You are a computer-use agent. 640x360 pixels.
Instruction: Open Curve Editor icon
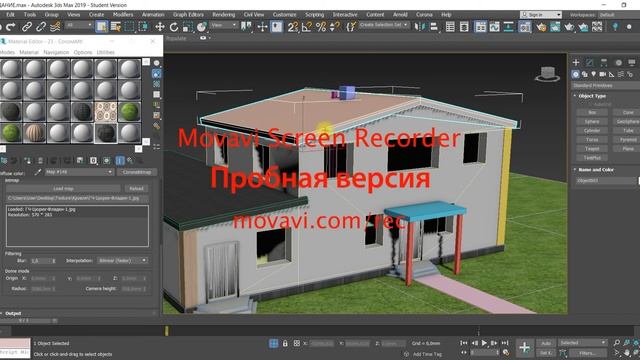[x=494, y=27]
